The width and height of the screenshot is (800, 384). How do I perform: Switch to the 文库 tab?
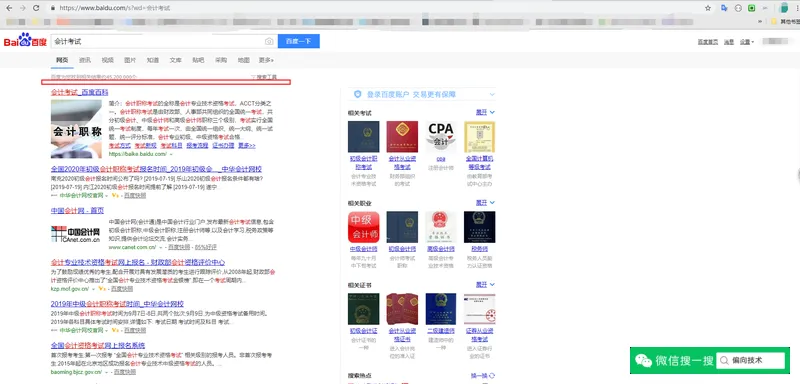tap(176, 60)
